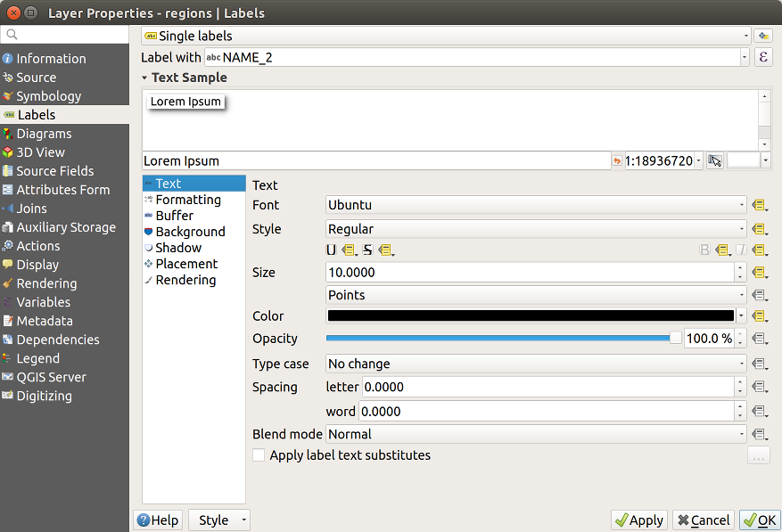Screen dimensions: 782x532
Task: Collapse the Text Sample section
Action: pyautogui.click(x=144, y=78)
